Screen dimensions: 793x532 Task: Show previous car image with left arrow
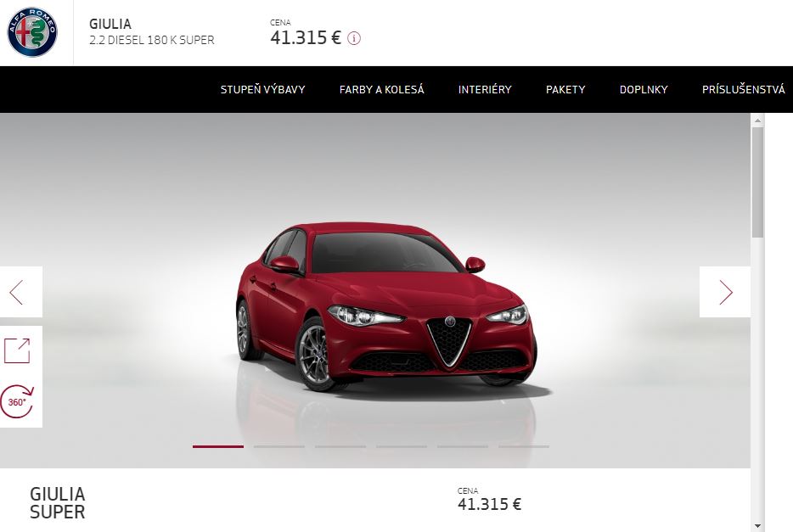20,292
